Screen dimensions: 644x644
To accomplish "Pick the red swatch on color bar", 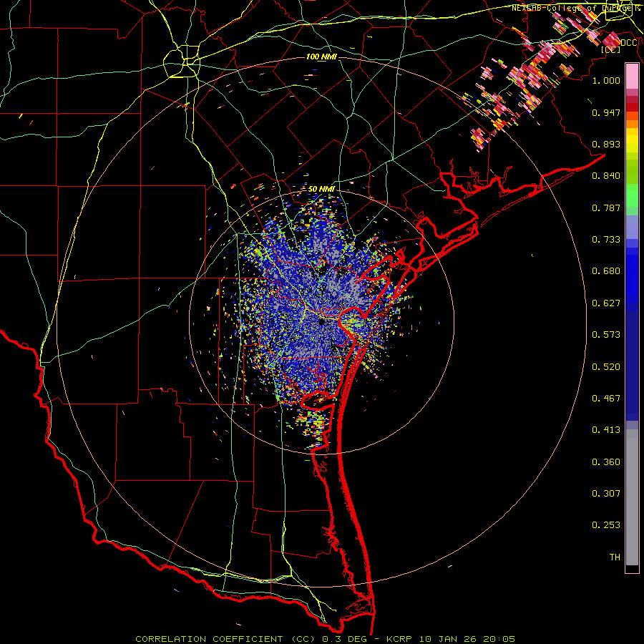I will (632, 107).
